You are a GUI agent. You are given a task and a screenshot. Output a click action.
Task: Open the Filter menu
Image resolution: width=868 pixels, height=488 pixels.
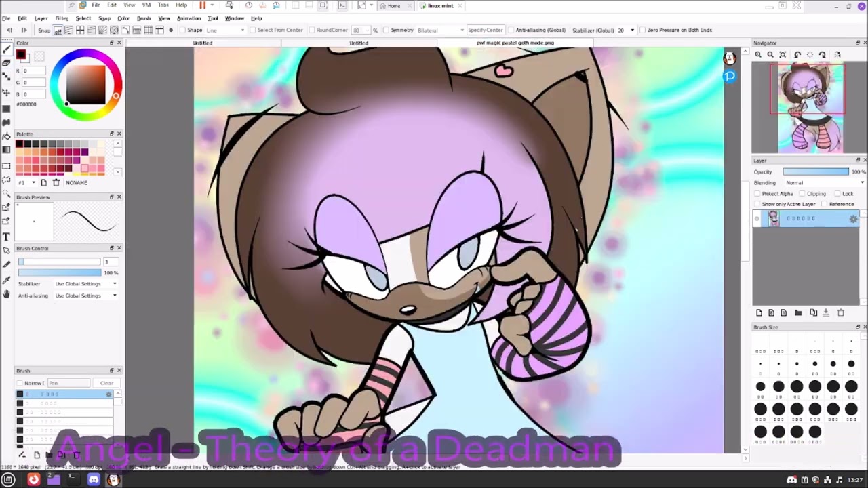(x=62, y=18)
